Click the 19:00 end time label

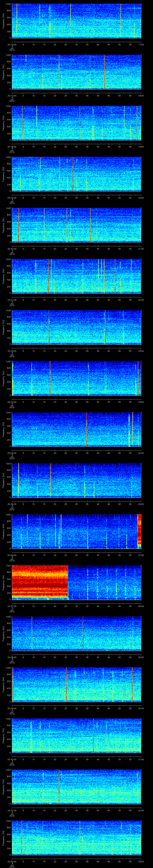pos(141,147)
